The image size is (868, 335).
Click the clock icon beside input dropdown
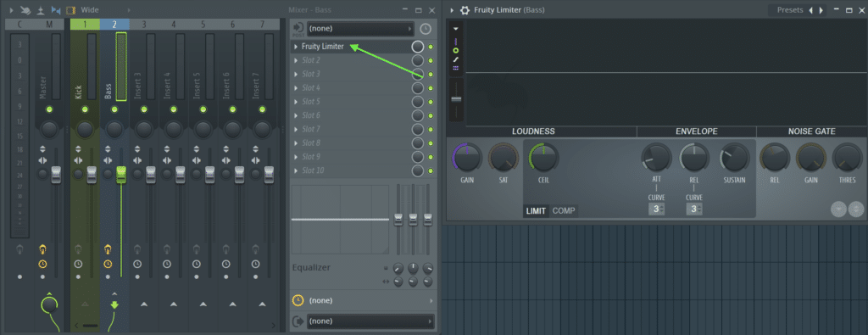point(426,29)
